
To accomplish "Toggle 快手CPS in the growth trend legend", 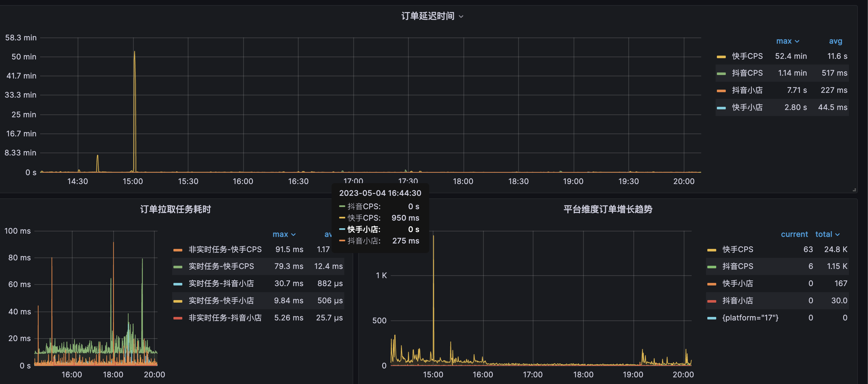I will [738, 250].
